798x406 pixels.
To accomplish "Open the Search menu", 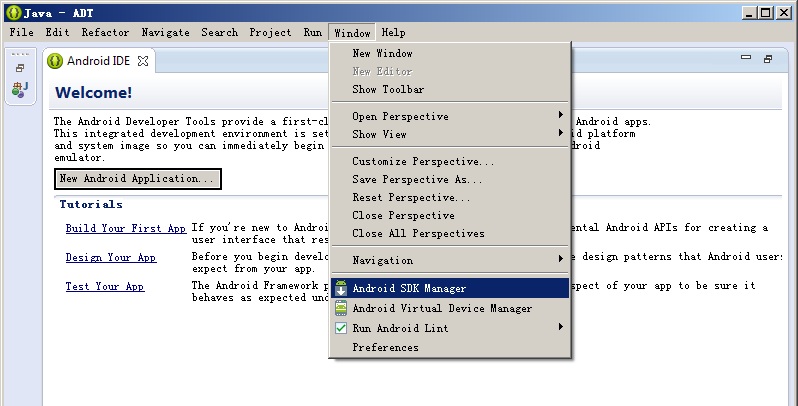I will click(219, 33).
